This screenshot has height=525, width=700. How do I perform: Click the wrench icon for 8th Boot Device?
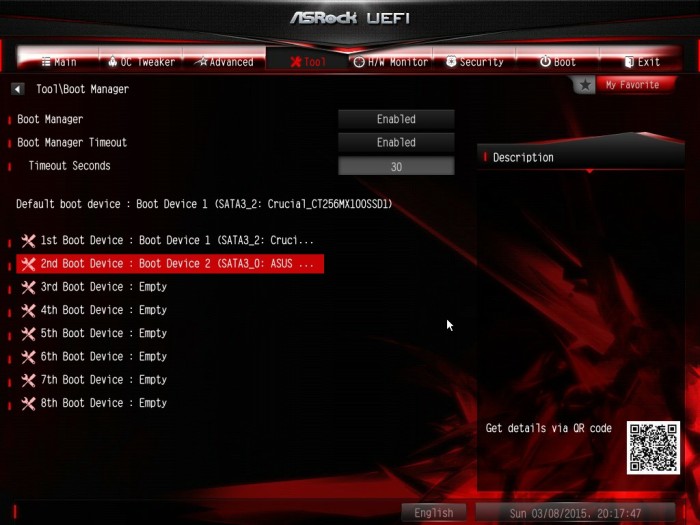(x=28, y=403)
